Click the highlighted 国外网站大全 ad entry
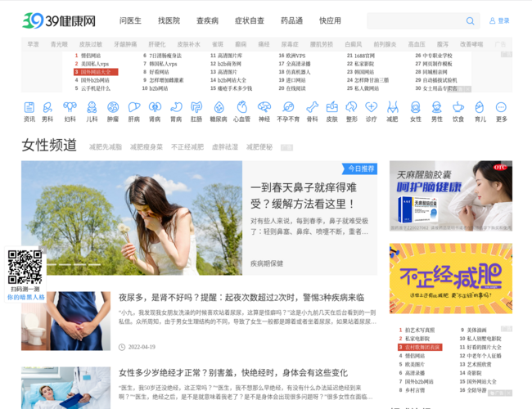Screen dimensions: 532x409 pos(96,72)
